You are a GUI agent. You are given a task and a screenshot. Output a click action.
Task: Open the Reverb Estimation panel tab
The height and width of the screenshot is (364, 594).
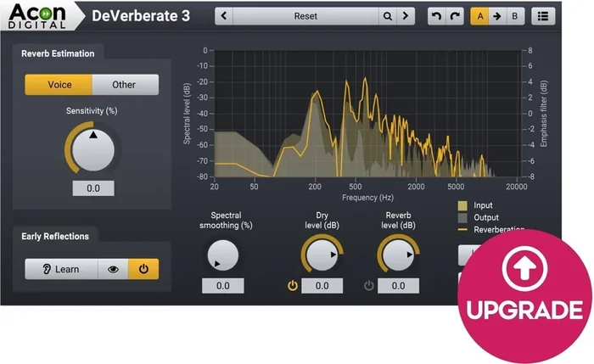click(58, 53)
